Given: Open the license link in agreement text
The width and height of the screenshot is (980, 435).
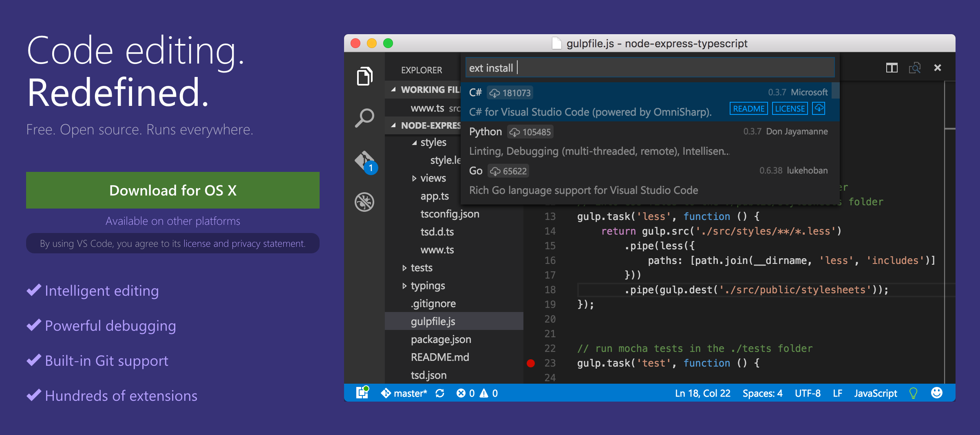Looking at the screenshot, I should coord(197,244).
